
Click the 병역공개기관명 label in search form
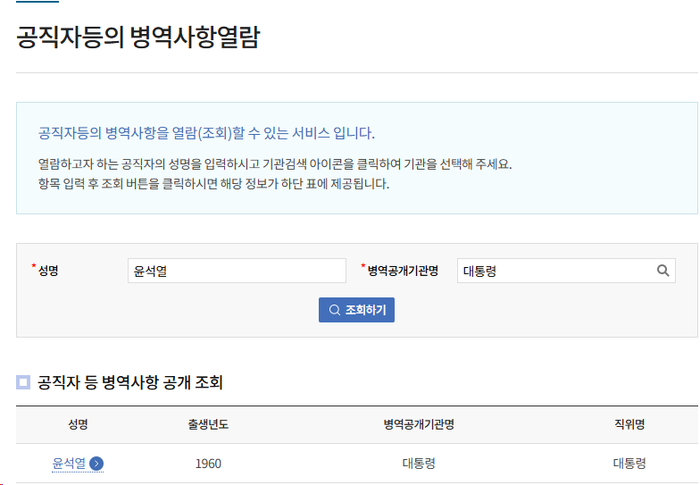403,271
